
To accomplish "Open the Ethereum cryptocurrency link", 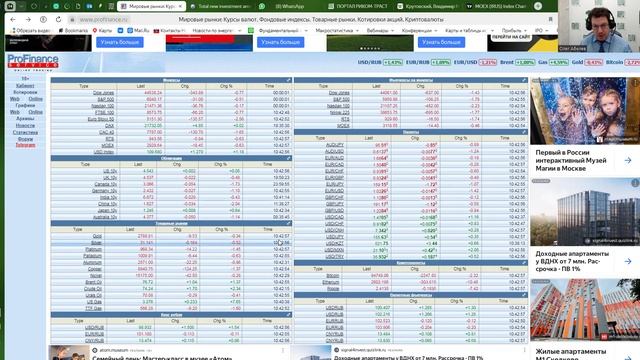I will (x=331, y=282).
